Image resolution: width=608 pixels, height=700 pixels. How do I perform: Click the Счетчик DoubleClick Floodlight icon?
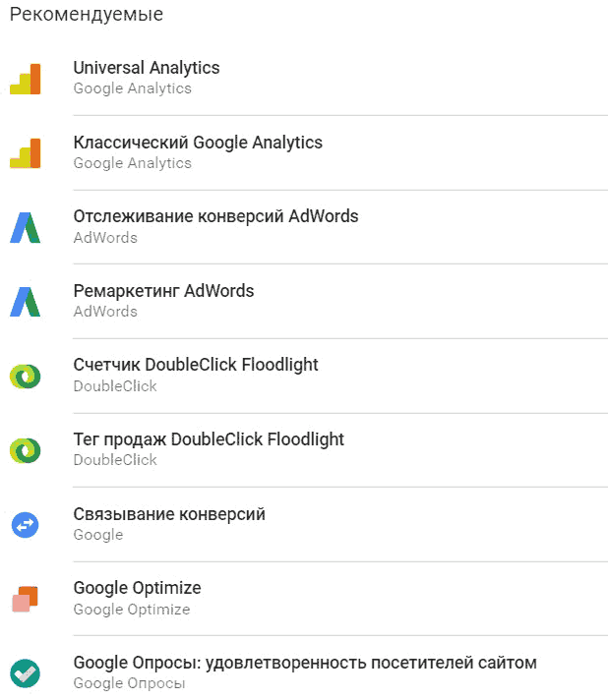pyautogui.click(x=25, y=377)
